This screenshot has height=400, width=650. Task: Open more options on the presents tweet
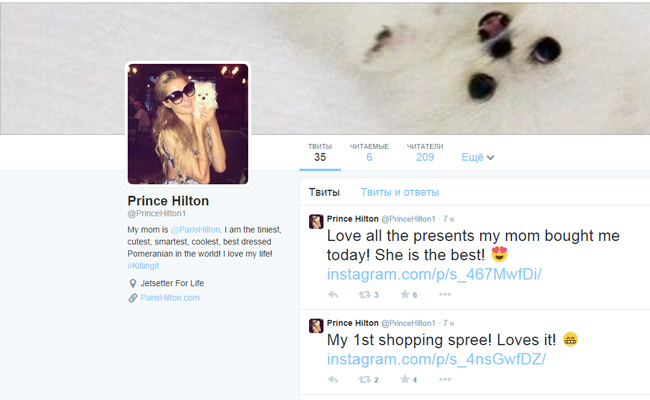(445, 294)
